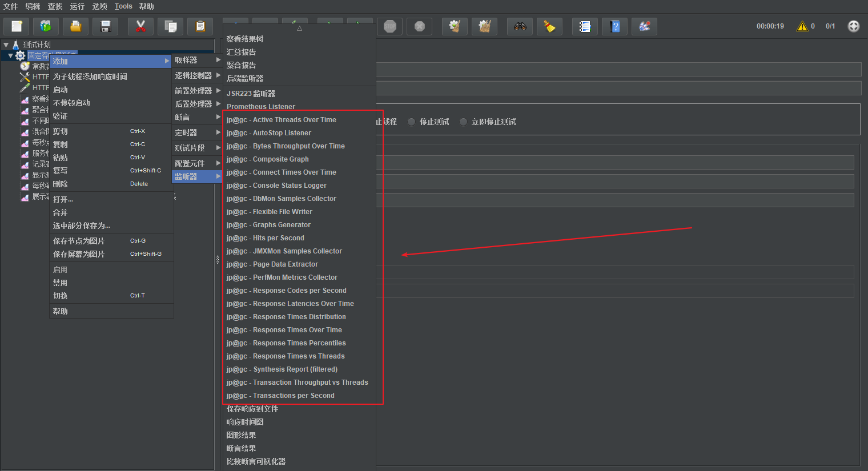868x471 pixels.
Task: Click the Shutdown toolbar icon
Action: (x=420, y=26)
